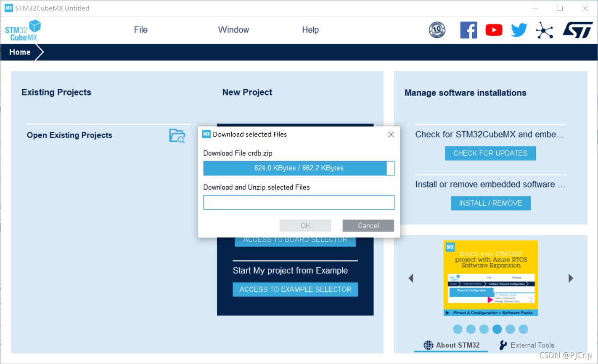Click the INSTALL / REMOVE button
The width and height of the screenshot is (598, 364).
point(491,203)
